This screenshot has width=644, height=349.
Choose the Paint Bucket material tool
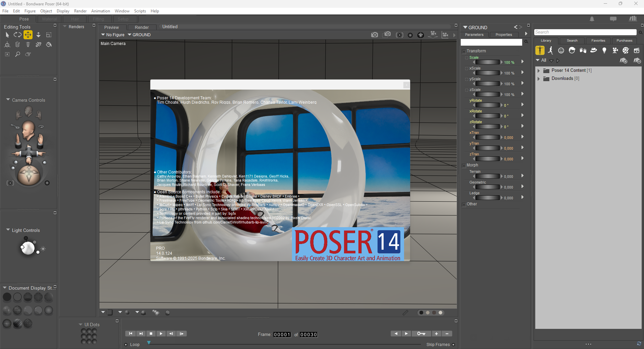pyautogui.click(x=49, y=45)
